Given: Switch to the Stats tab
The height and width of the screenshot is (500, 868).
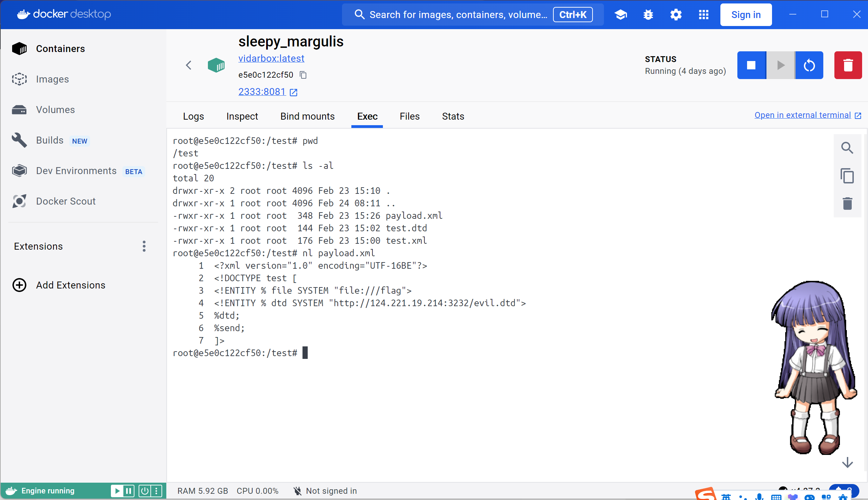Looking at the screenshot, I should click(x=453, y=116).
